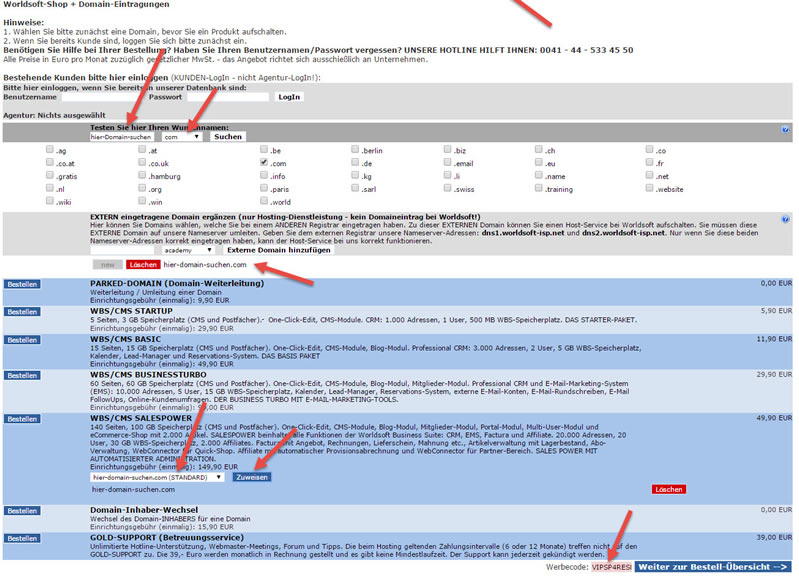Viewport: 799px width, 576px height.
Task: Tick the .net domain checkbox
Action: (x=649, y=175)
